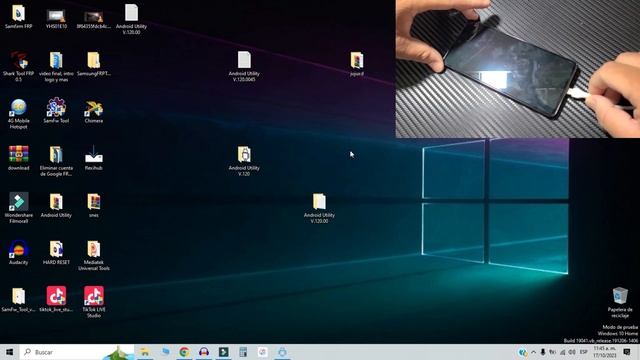Open File Explorer from the taskbar
Viewport: 640px width, 360px height.
coord(145,352)
